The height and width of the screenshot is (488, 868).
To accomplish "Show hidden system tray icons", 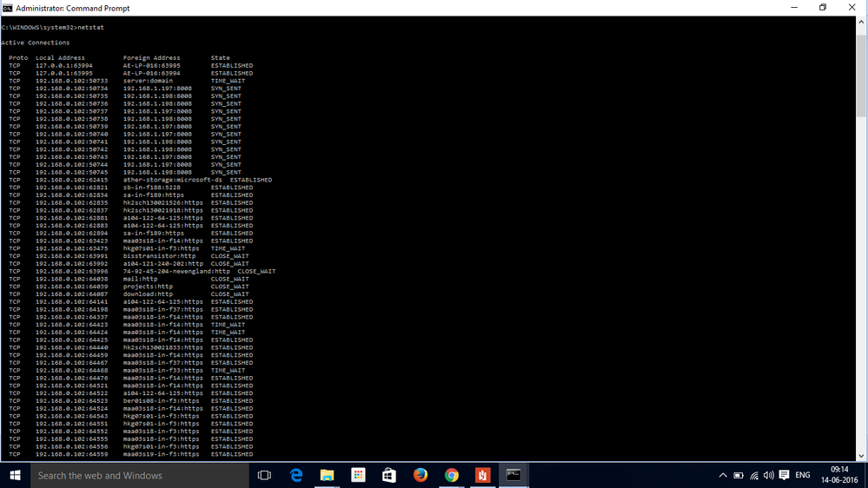I will [x=722, y=475].
